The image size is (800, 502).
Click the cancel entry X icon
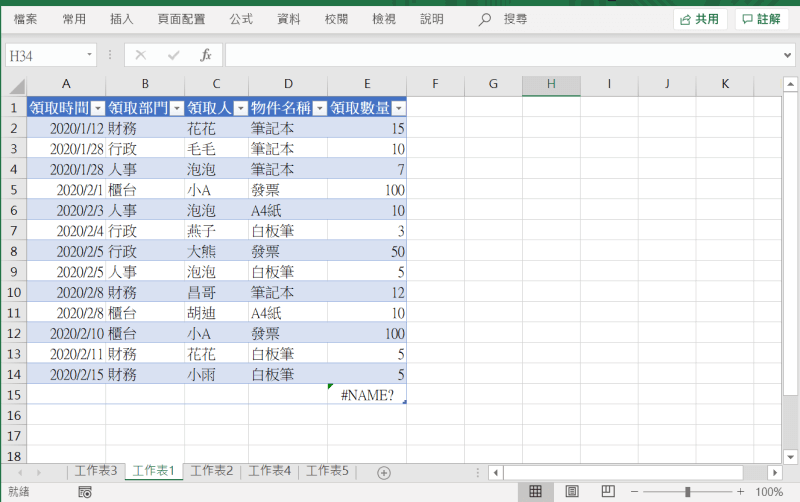(141, 55)
